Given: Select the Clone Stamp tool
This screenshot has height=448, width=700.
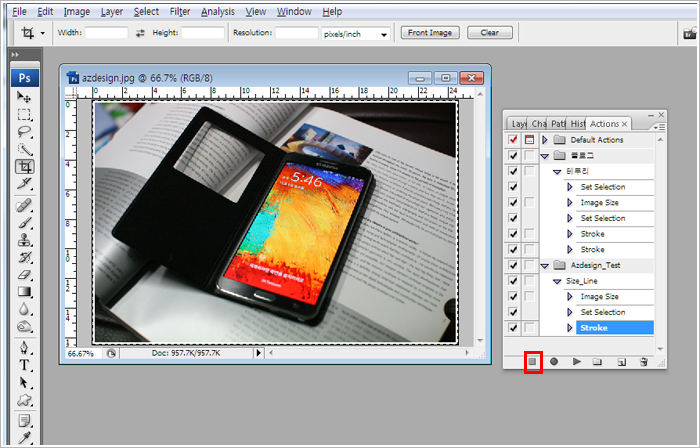Looking at the screenshot, I should click(x=24, y=240).
